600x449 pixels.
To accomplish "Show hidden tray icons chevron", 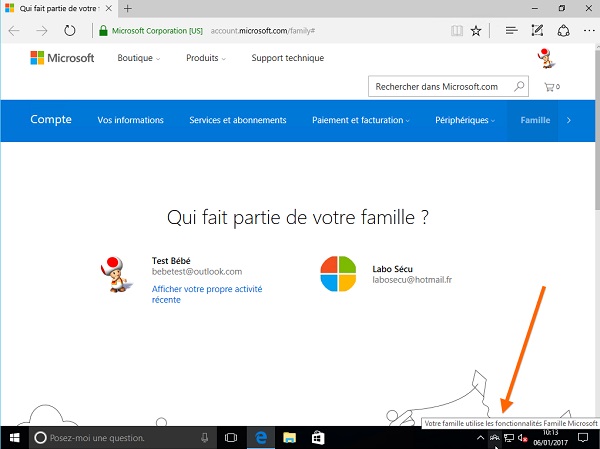I will pos(480,438).
